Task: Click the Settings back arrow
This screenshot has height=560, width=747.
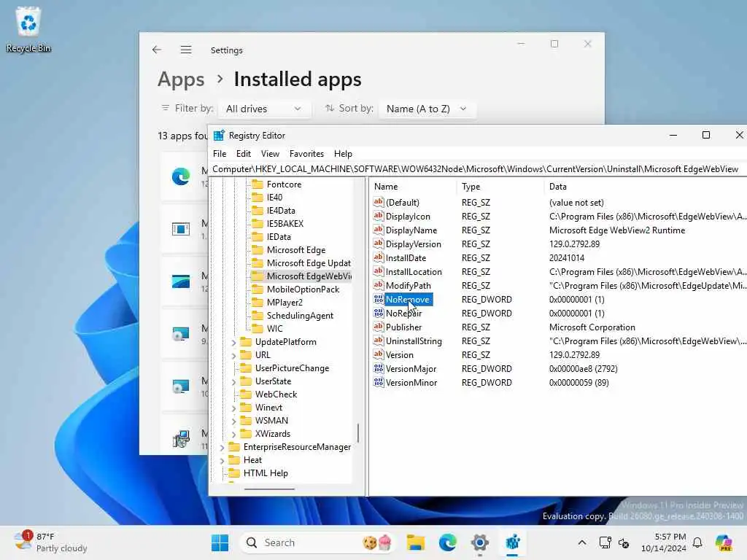Action: pos(157,50)
